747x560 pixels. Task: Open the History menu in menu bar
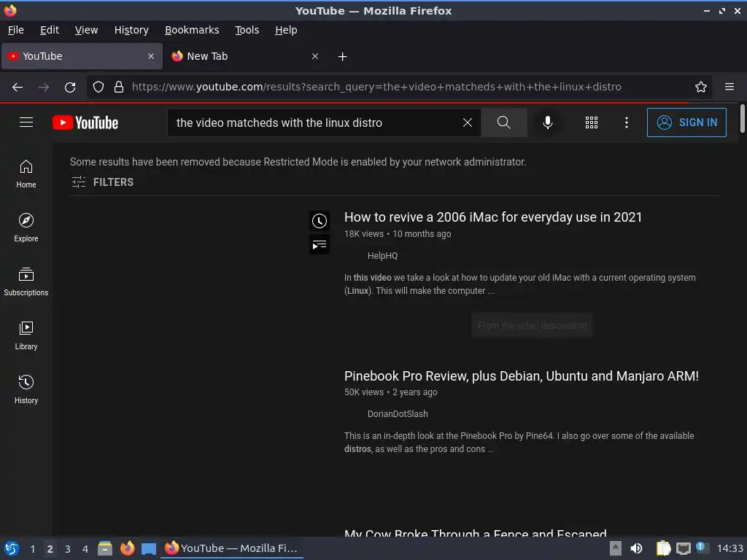click(x=131, y=30)
